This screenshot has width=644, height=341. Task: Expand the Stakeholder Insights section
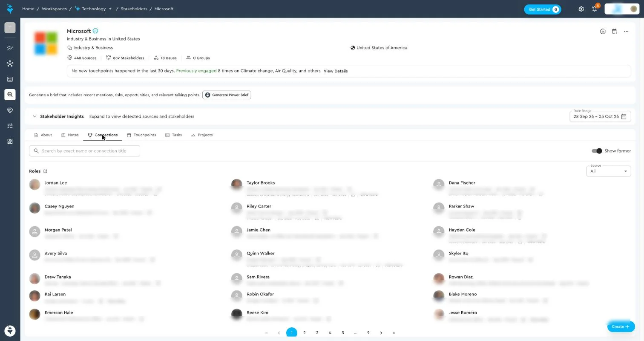[x=35, y=116]
